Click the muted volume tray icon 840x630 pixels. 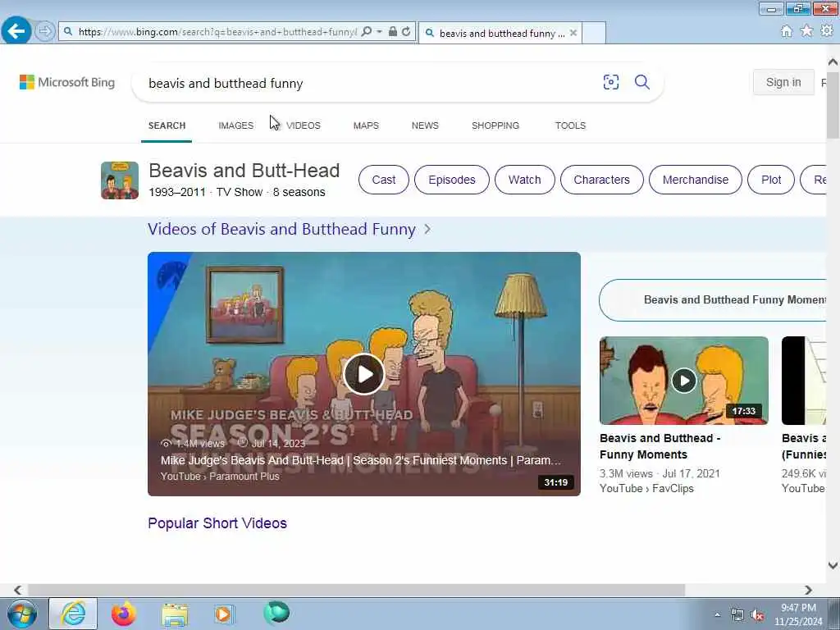click(x=757, y=615)
